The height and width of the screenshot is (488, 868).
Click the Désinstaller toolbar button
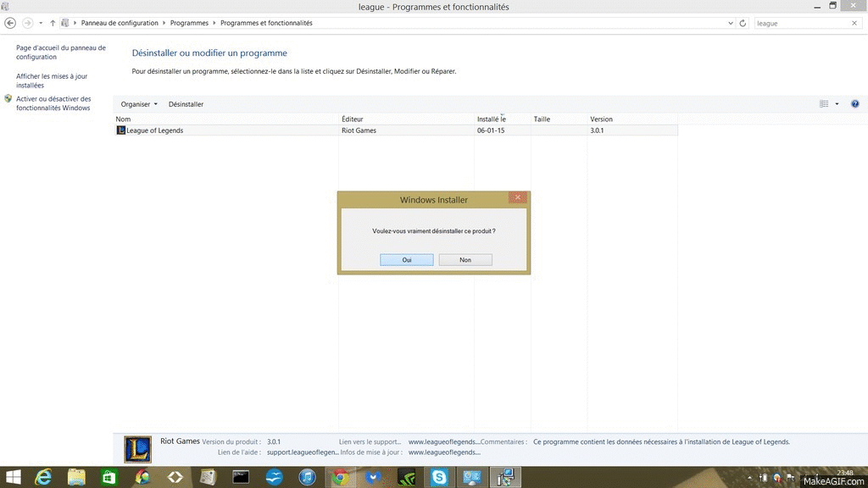click(186, 104)
